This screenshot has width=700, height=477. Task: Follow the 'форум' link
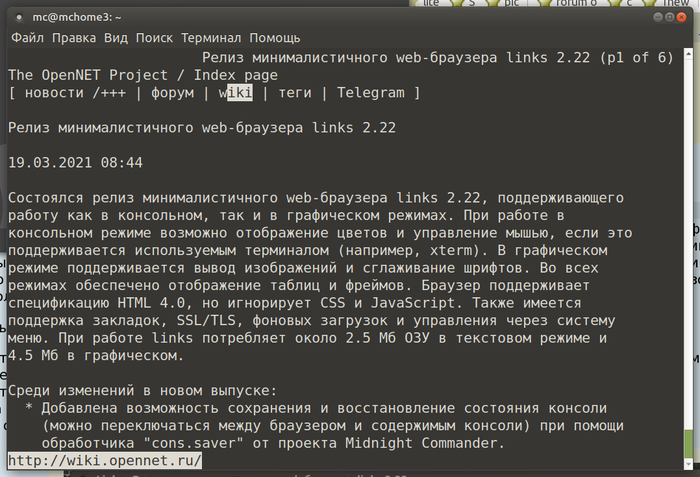click(172, 93)
